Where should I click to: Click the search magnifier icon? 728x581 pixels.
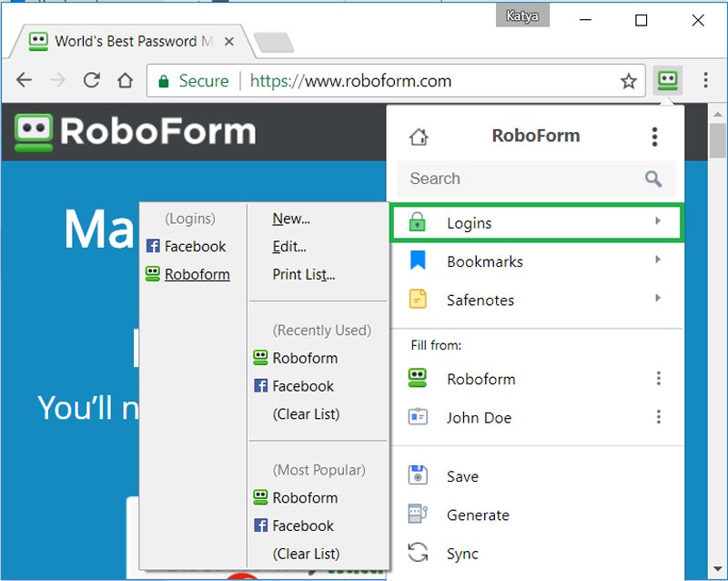click(x=653, y=179)
